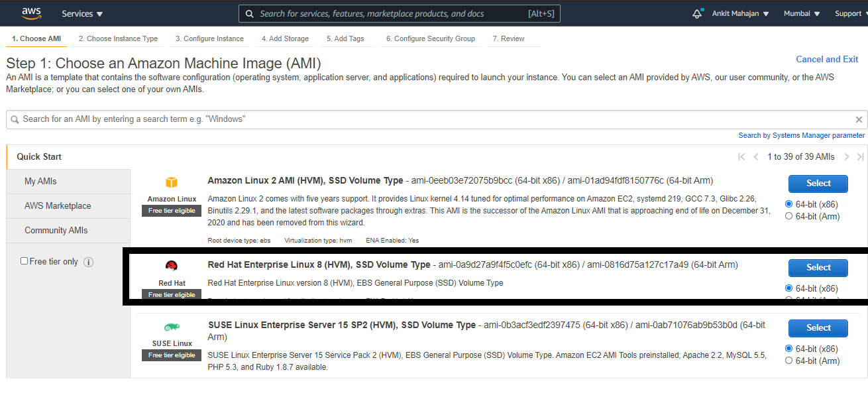Click the AWS services search field
Image resolution: width=868 pixels, height=403 pixels.
click(x=400, y=14)
